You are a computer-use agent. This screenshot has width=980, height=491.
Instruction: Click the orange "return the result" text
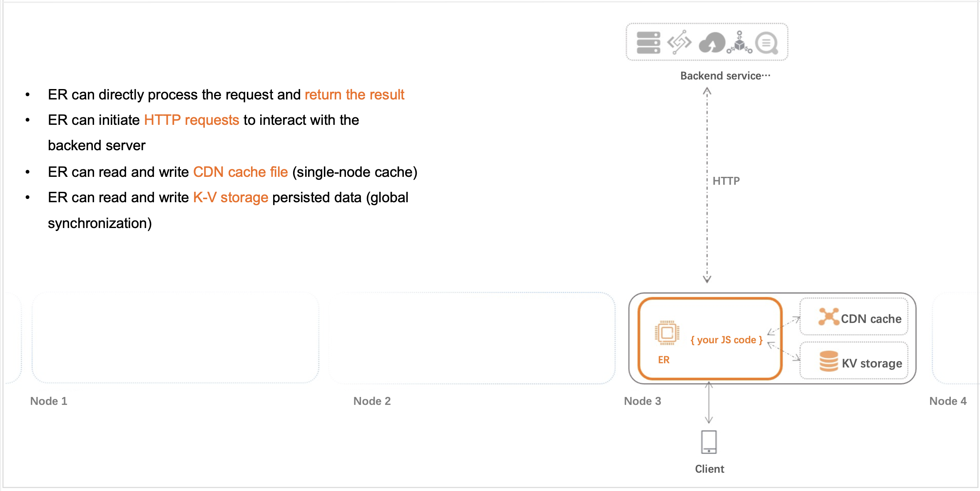[x=354, y=95]
